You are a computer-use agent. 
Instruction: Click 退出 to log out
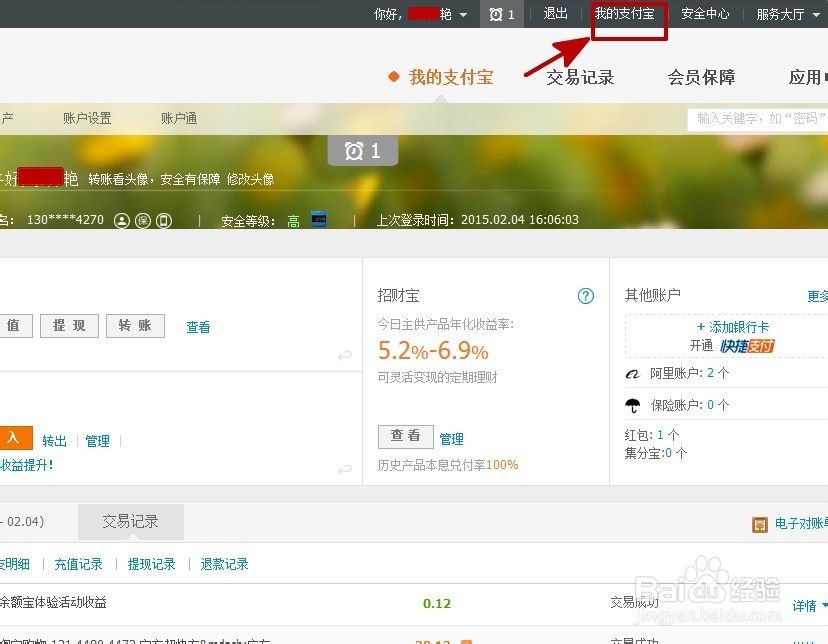click(556, 14)
